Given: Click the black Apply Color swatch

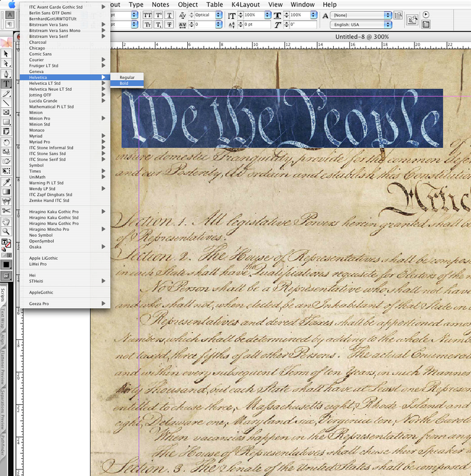Looking at the screenshot, I should 6,265.
